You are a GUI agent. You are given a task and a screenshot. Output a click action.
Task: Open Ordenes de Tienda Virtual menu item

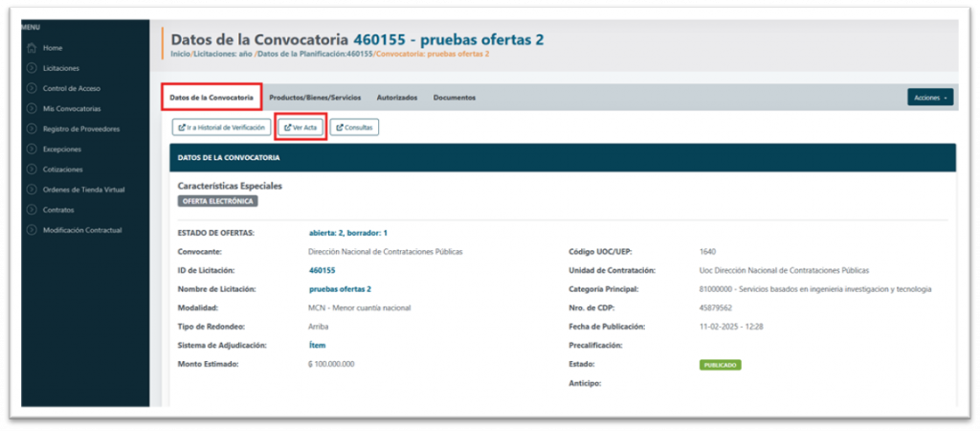click(x=84, y=190)
